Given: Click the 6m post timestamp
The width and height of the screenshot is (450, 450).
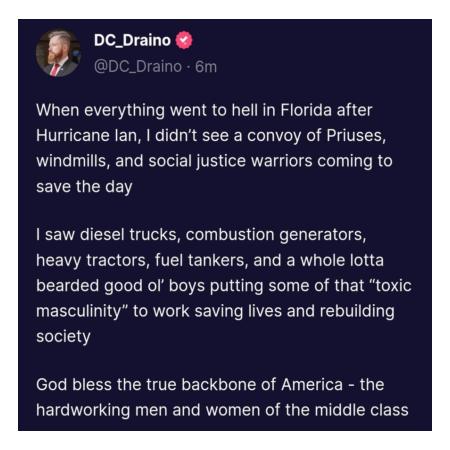Looking at the screenshot, I should tap(206, 67).
